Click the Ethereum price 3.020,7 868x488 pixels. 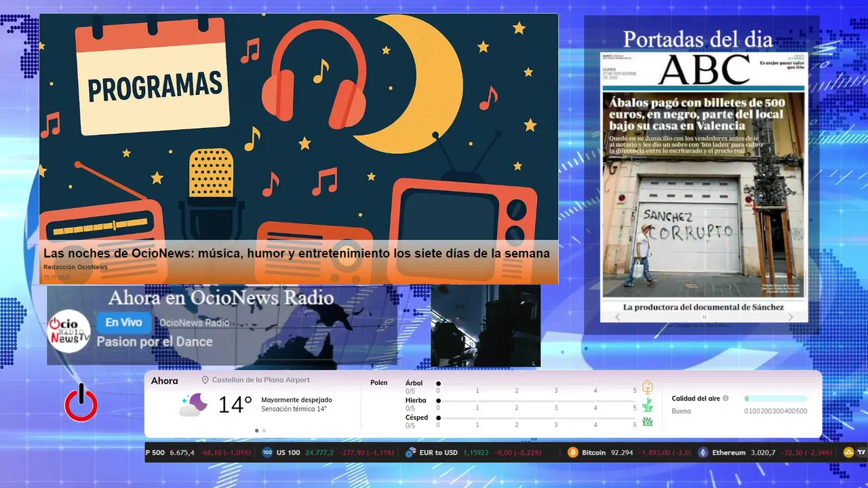pyautogui.click(x=763, y=452)
